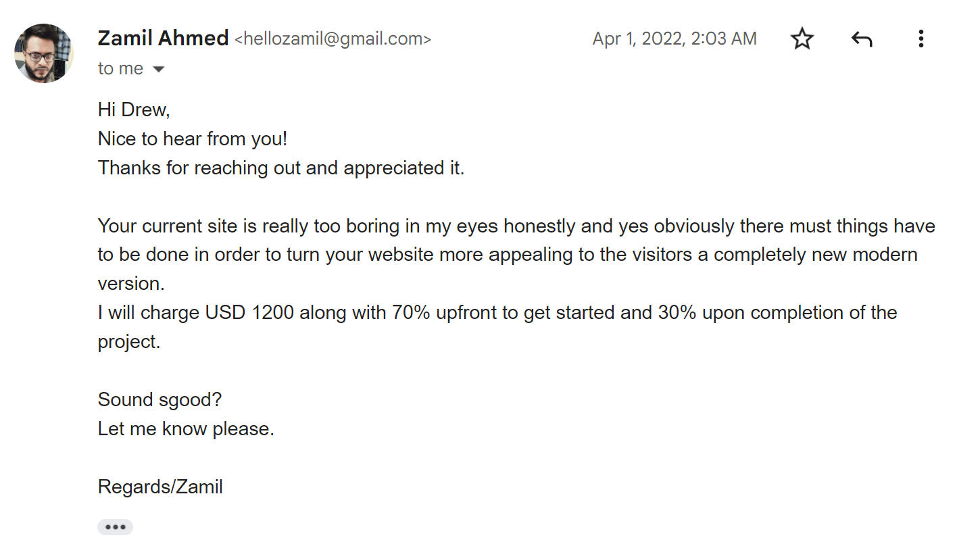Expand recipient details arrow beside "to me"
980x542 pixels.
tap(158, 69)
